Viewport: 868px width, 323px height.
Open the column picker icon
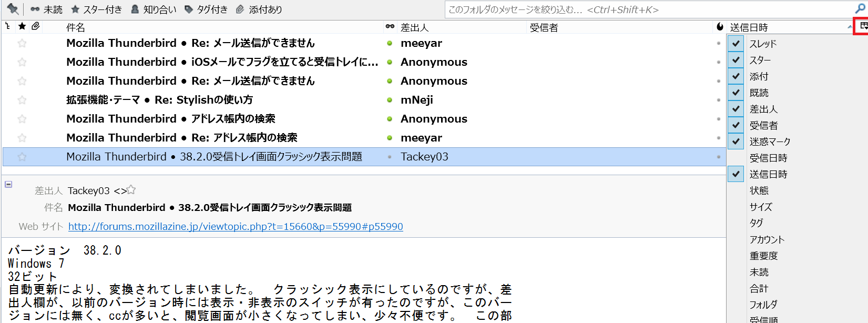click(863, 26)
